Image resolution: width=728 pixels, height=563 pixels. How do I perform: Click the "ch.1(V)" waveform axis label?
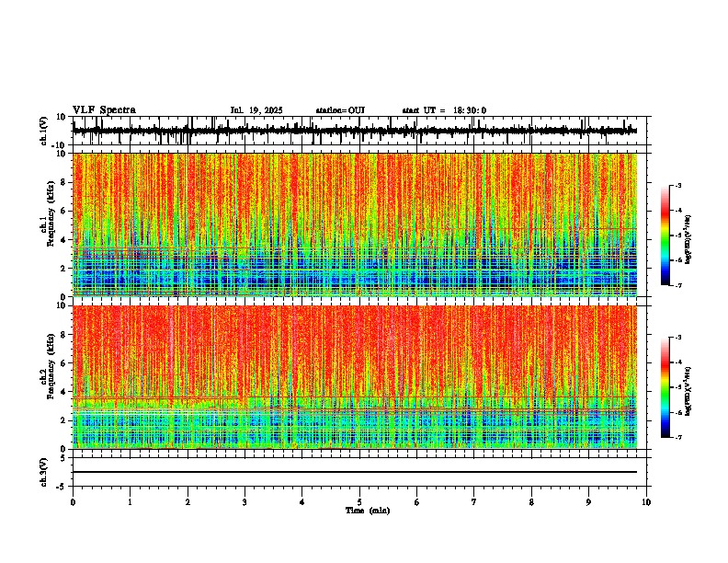44,131
